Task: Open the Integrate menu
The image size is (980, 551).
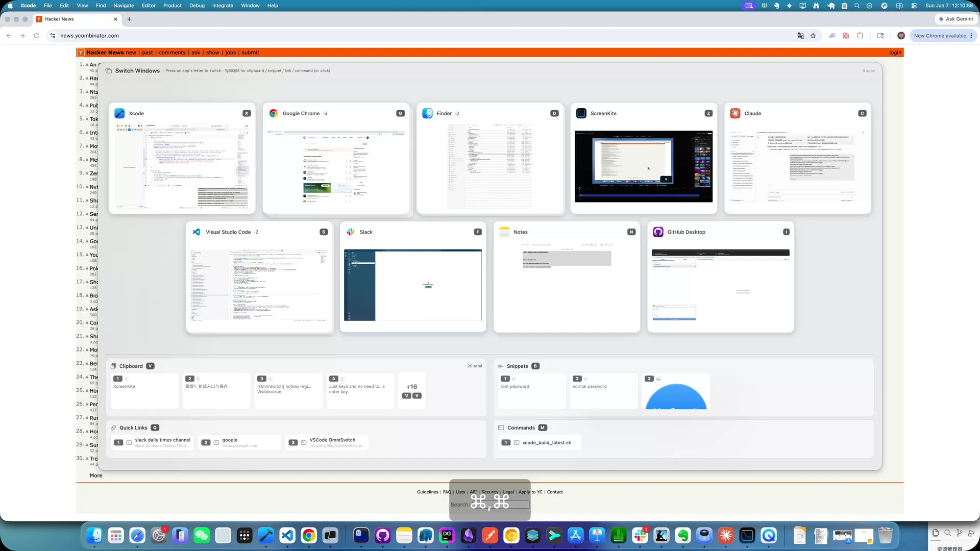Action: coord(223,6)
